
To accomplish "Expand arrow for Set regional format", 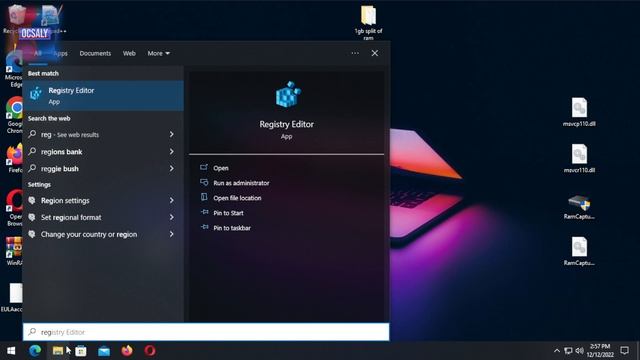I will pyautogui.click(x=172, y=218).
